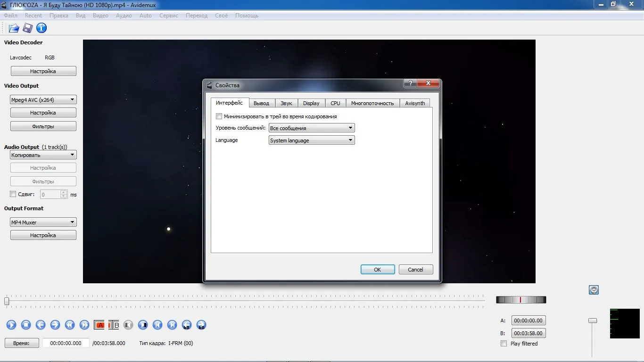This screenshot has height=362, width=644.
Task: Click the save video floppy icon
Action: point(28,28)
